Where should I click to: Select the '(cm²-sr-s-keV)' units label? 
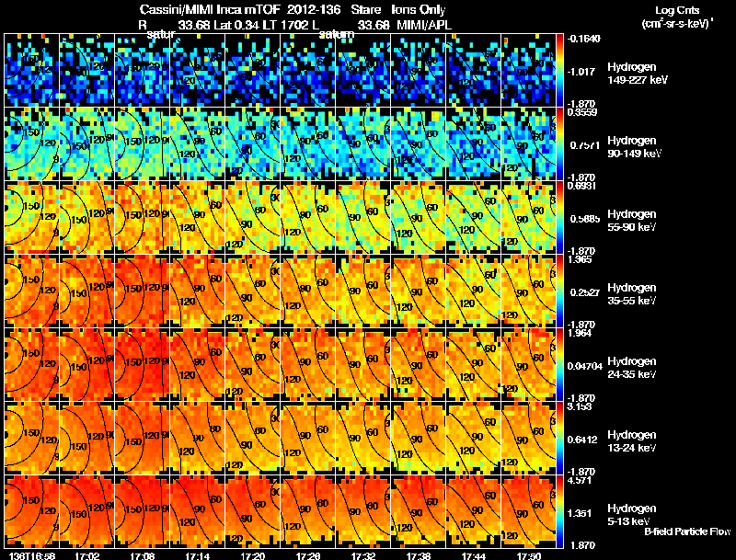(x=675, y=23)
